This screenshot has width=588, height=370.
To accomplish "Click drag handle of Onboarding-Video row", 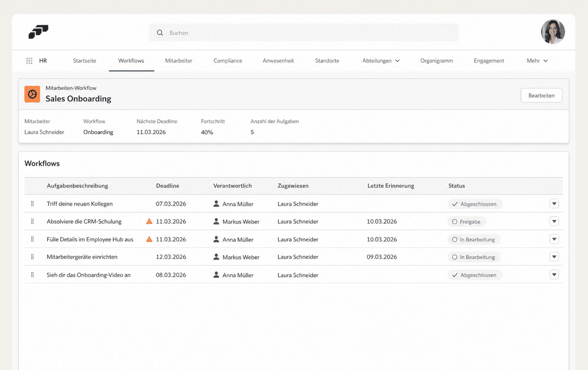I will coord(32,275).
